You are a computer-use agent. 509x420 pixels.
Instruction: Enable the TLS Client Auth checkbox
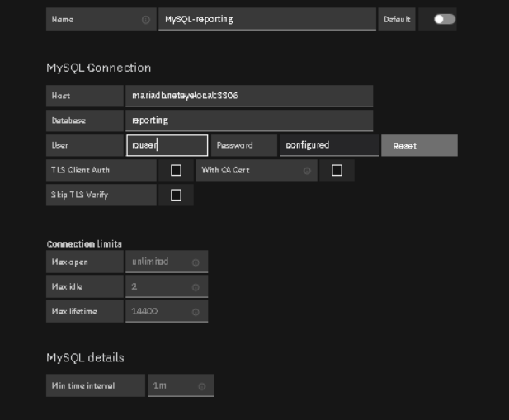(176, 170)
